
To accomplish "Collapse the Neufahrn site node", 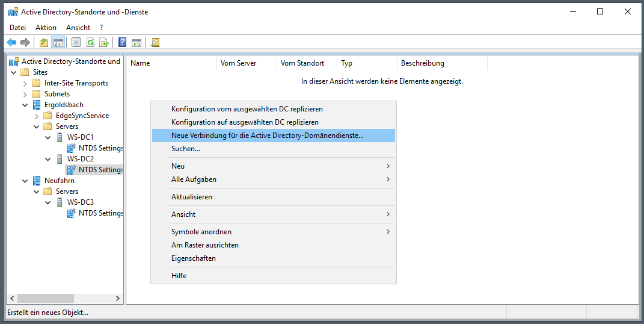I will (25, 181).
